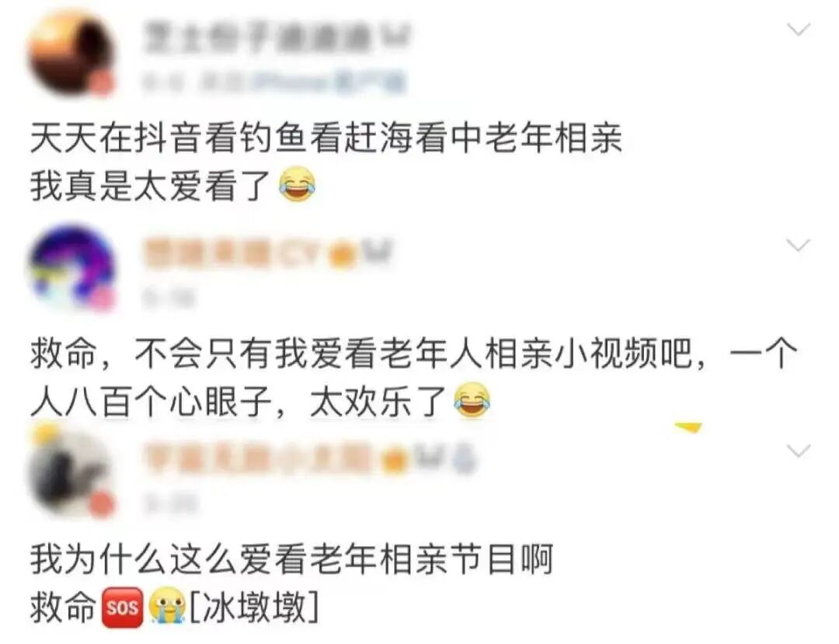Open the first post's chevron dropdown menu
Image resolution: width=839 pixels, height=644 pixels.
point(799,30)
